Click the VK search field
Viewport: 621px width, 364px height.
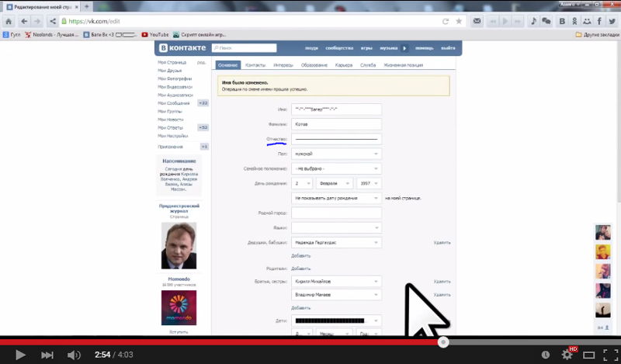click(244, 48)
